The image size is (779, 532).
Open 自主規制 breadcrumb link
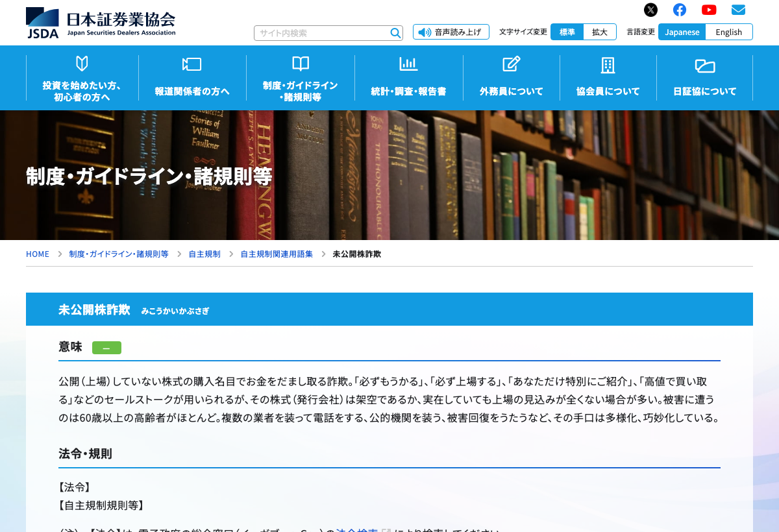click(204, 254)
